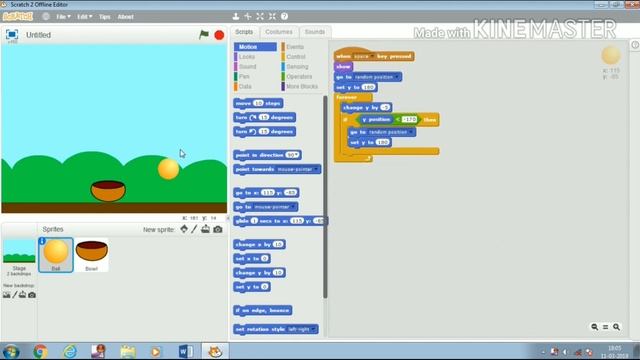Click the project title Untitled
Image resolution: width=640 pixels, height=360 pixels.
(x=38, y=35)
